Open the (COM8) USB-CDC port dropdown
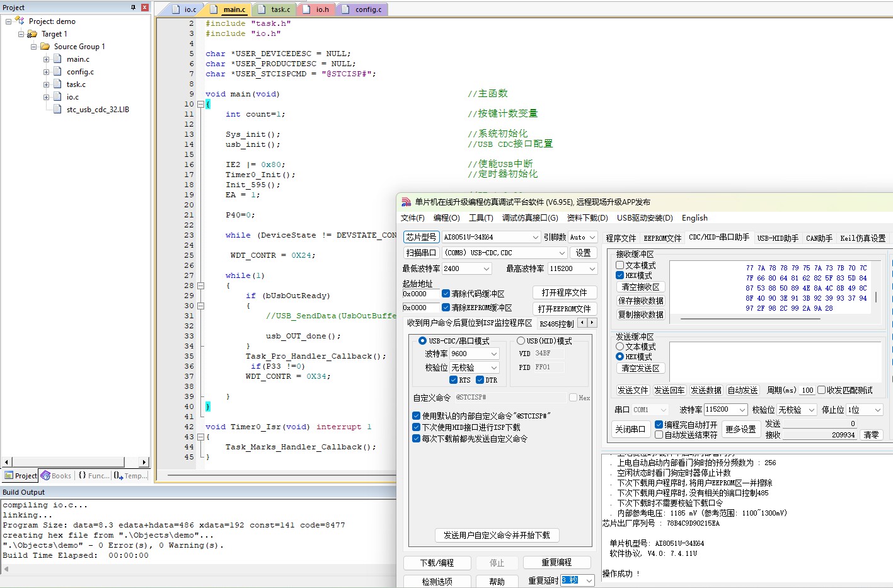 coord(562,253)
